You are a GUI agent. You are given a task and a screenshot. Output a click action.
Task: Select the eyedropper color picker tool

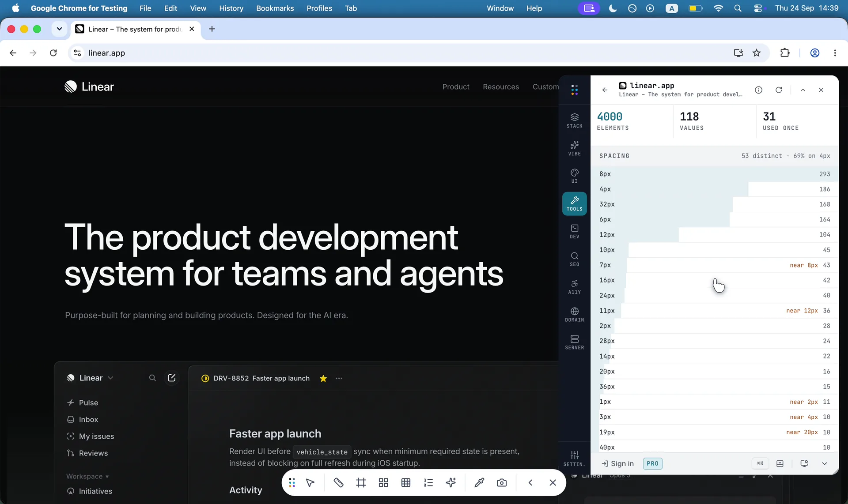tap(479, 483)
